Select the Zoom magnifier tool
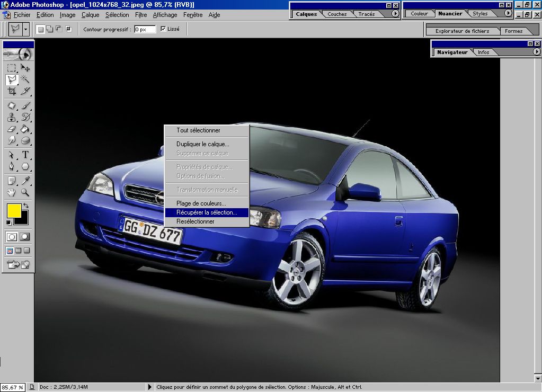 click(x=25, y=192)
